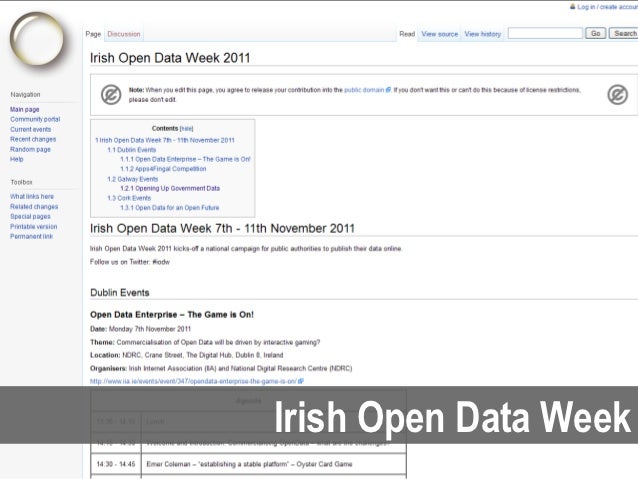
Task: Open the Help link in navigation
Action: pos(17,159)
